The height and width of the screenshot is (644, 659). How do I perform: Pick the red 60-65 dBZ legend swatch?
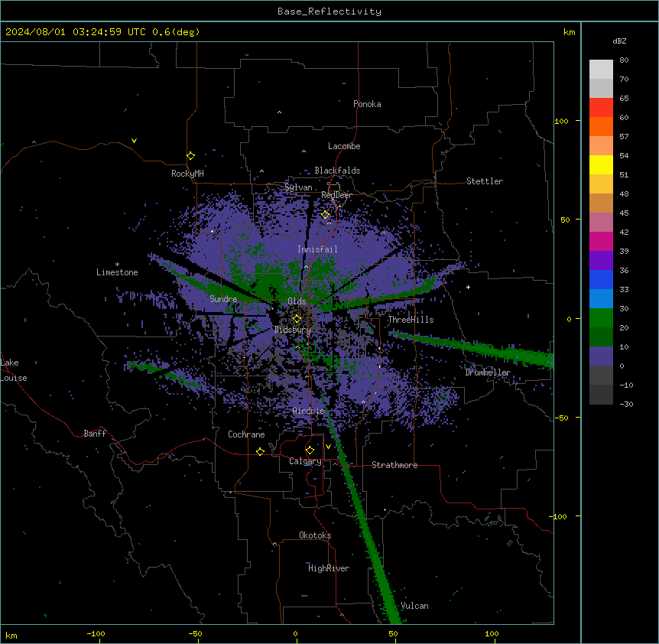point(601,108)
